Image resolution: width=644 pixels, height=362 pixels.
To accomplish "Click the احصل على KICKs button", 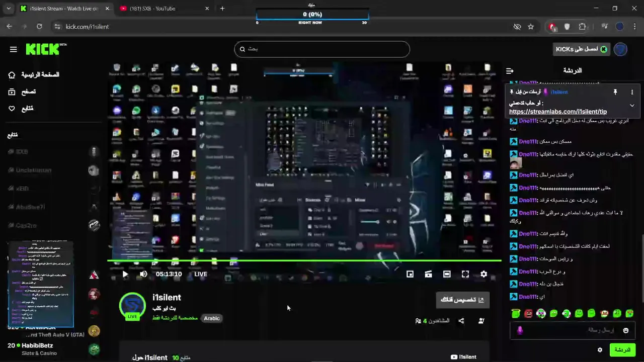I will tap(581, 49).
